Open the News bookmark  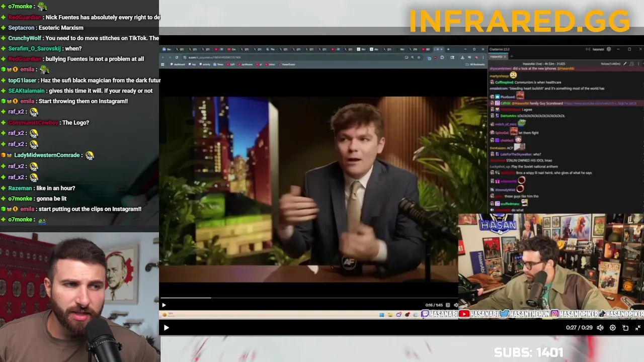[x=218, y=64]
